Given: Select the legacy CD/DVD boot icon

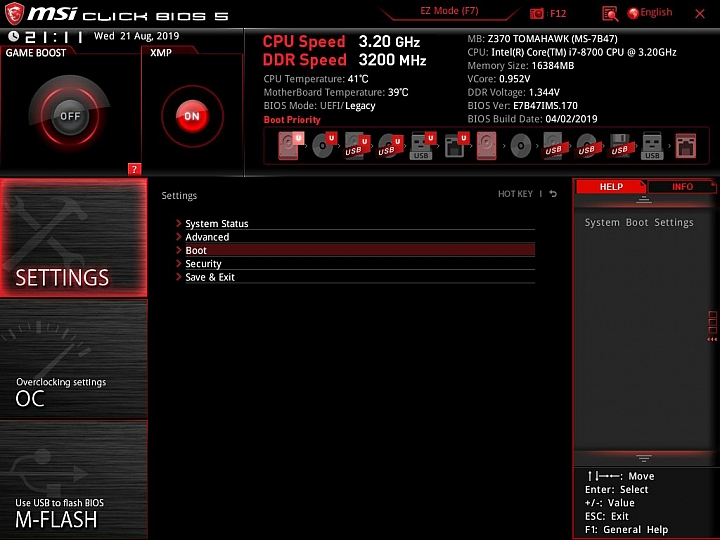Looking at the screenshot, I should (x=521, y=146).
